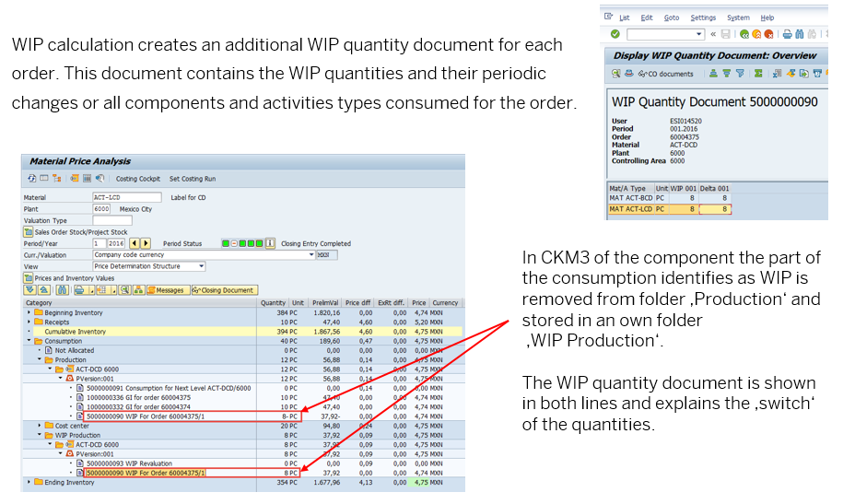
Task: Select the MAT ACT-BCD row in WIP table
Action: [670, 198]
